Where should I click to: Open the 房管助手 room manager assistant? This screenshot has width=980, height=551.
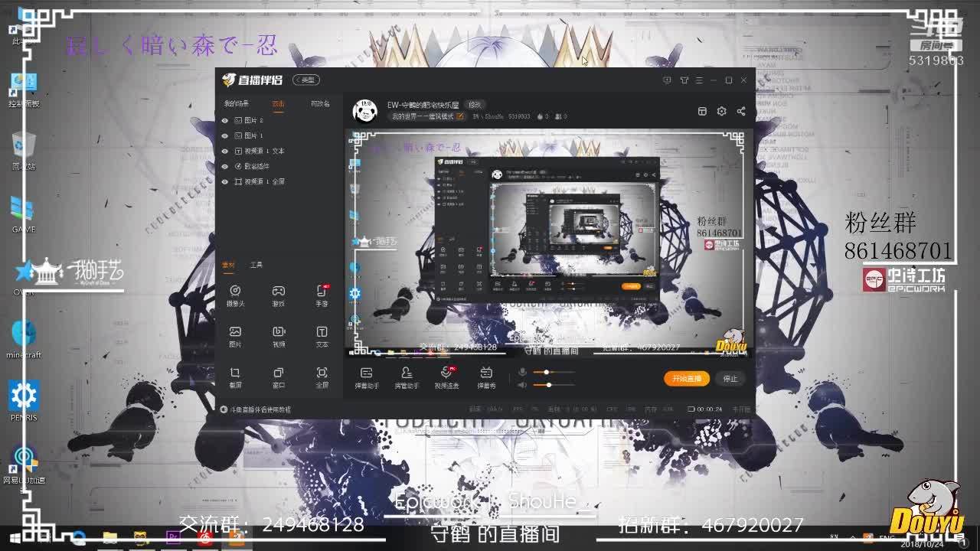coord(407,377)
